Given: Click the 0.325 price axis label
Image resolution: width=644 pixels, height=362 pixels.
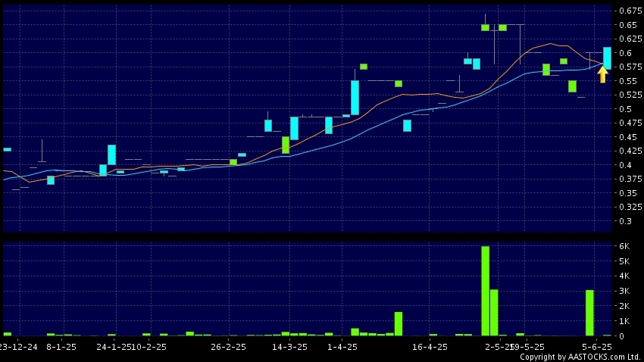Looking at the screenshot, I should [630, 207].
